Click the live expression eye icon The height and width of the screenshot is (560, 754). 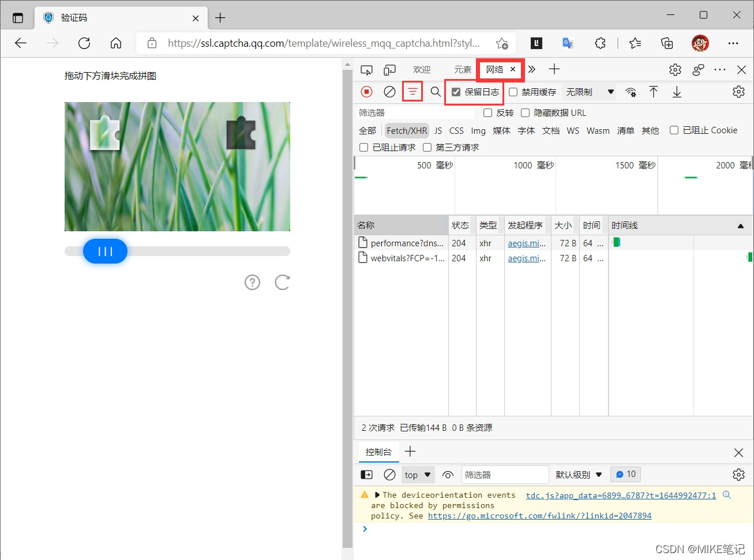click(448, 475)
